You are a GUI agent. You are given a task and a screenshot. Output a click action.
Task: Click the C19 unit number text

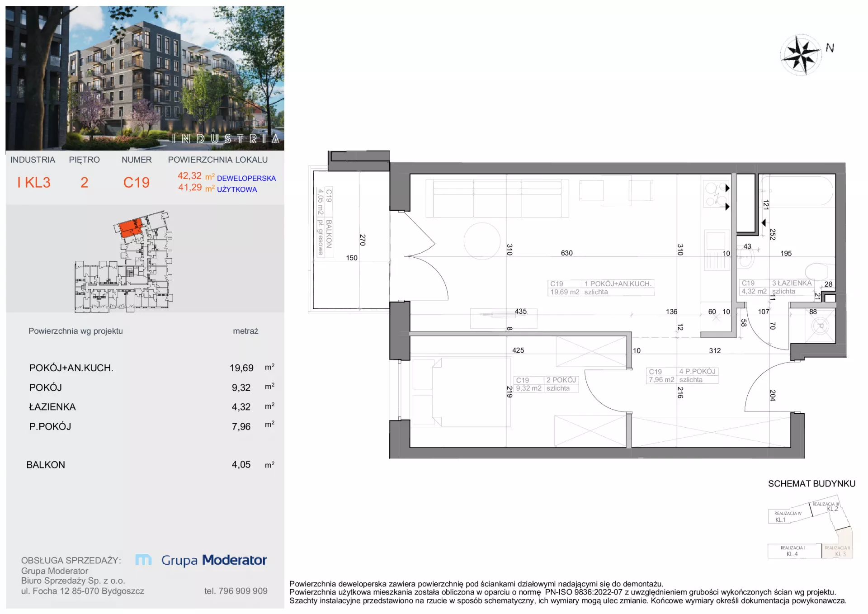(x=136, y=182)
